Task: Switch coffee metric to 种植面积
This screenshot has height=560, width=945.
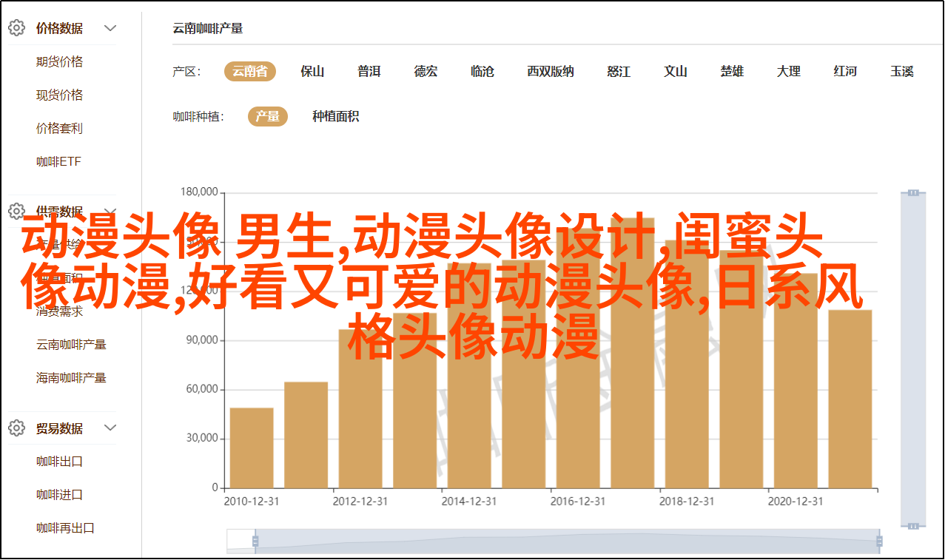Action: 335,116
